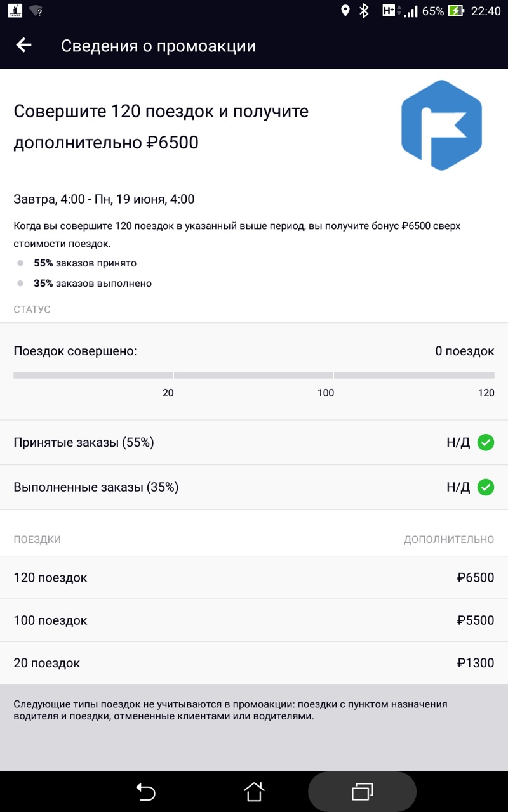
Task: Tap the blue flag promotion icon
Action: coord(442,125)
